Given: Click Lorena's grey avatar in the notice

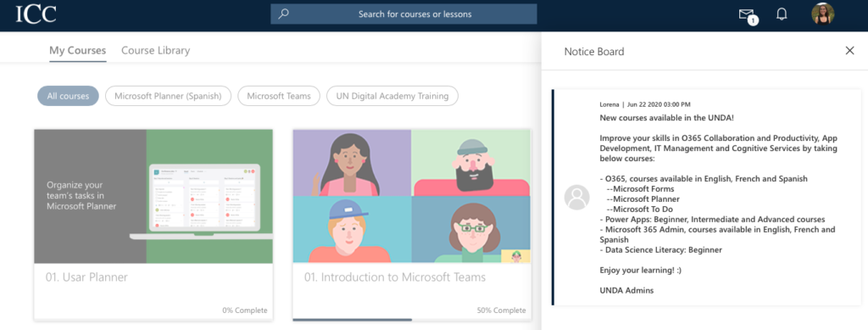Looking at the screenshot, I should pyautogui.click(x=576, y=197).
